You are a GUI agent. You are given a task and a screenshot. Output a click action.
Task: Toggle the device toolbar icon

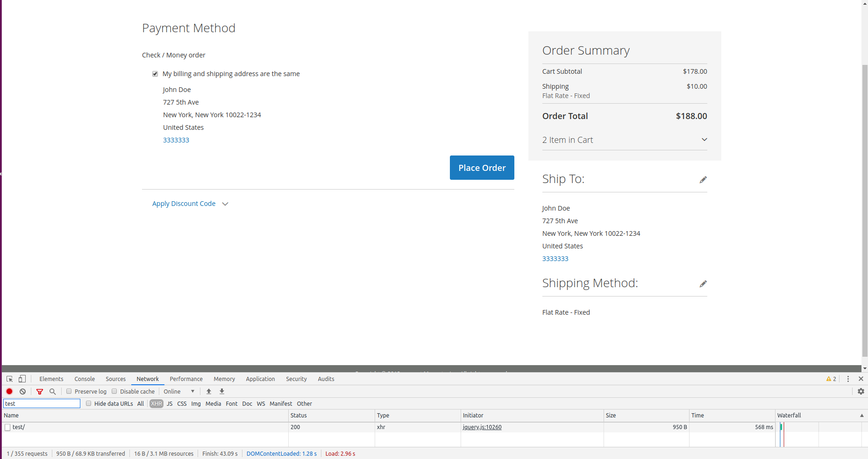(x=22, y=379)
